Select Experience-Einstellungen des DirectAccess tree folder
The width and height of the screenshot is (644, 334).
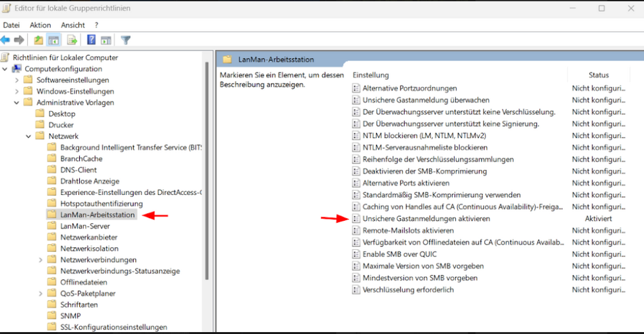click(x=131, y=192)
